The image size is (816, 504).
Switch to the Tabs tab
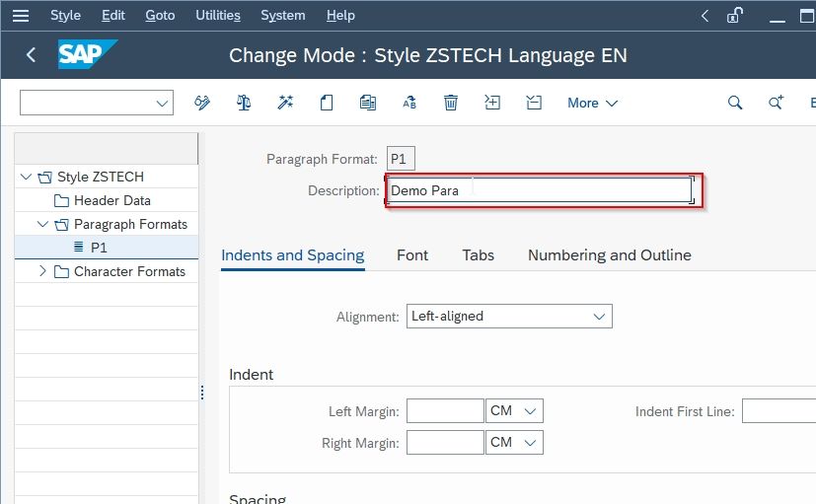tap(478, 255)
